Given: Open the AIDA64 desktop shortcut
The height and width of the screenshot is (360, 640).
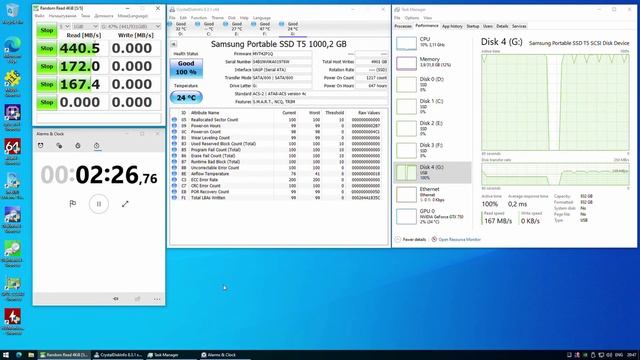Looking at the screenshot, I should (12, 152).
